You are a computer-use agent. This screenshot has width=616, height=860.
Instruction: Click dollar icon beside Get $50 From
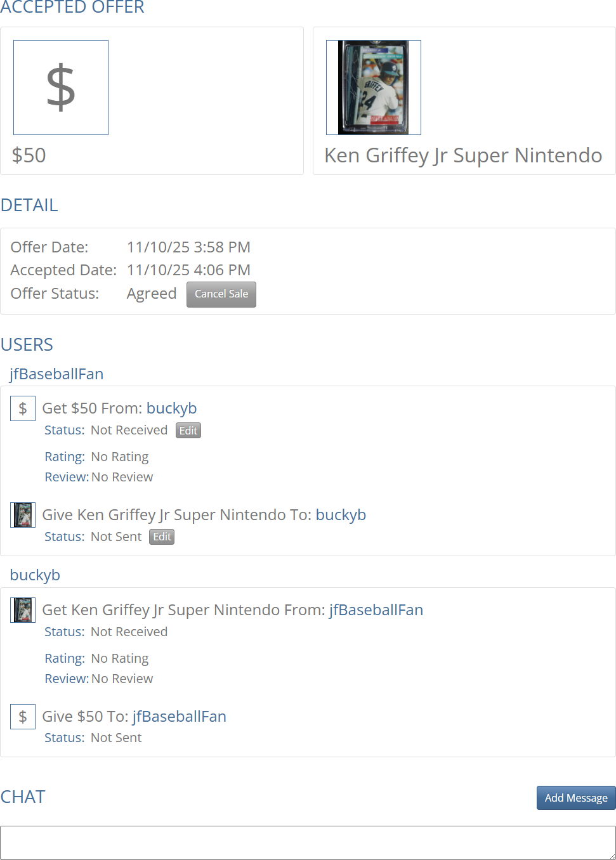[23, 408]
